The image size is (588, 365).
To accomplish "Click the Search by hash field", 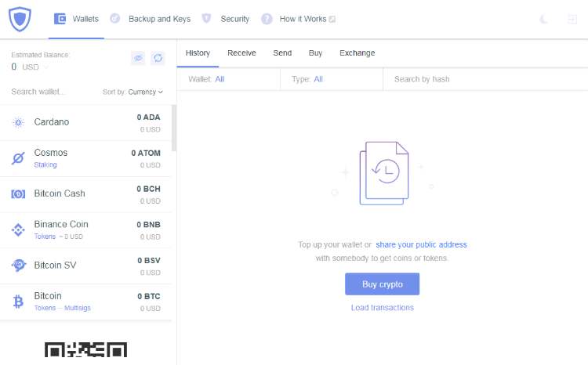I will pos(485,79).
